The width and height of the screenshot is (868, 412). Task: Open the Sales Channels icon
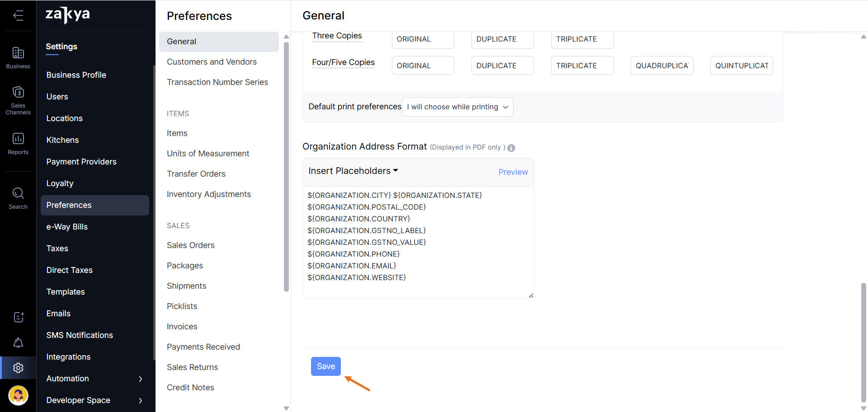(x=18, y=100)
